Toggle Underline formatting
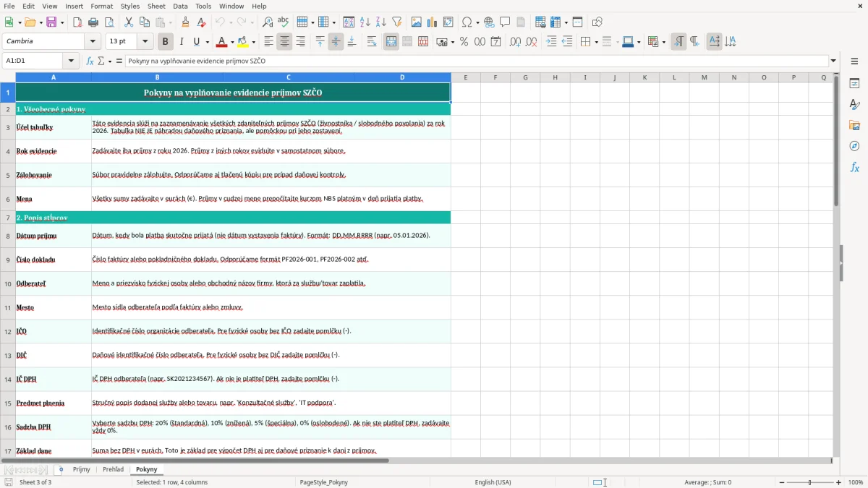The width and height of the screenshot is (868, 488). [197, 42]
